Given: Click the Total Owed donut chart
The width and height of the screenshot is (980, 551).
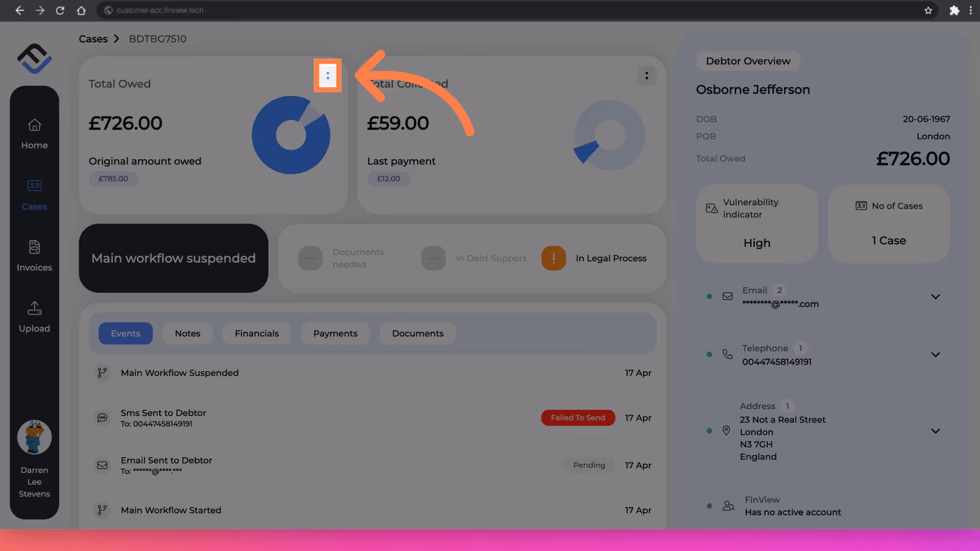Looking at the screenshot, I should pyautogui.click(x=291, y=135).
